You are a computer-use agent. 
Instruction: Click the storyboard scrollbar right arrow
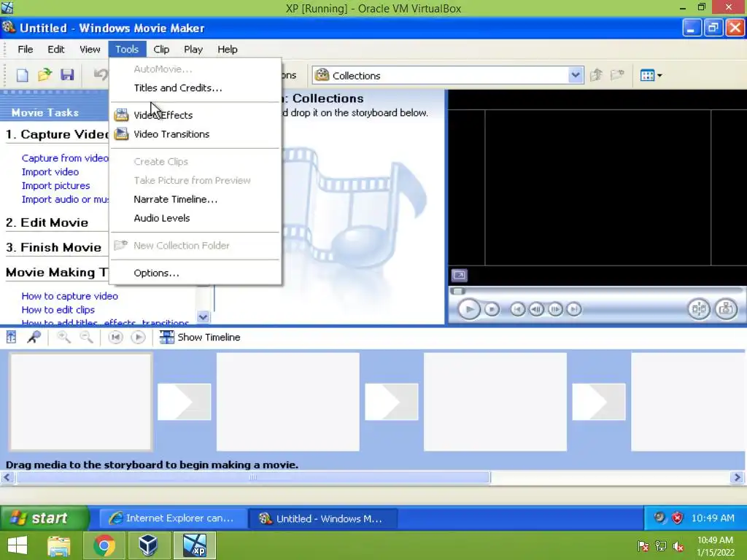point(737,477)
